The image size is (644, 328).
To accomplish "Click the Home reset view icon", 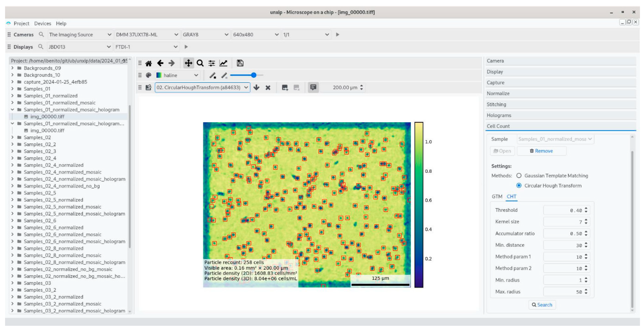I will click(x=149, y=63).
